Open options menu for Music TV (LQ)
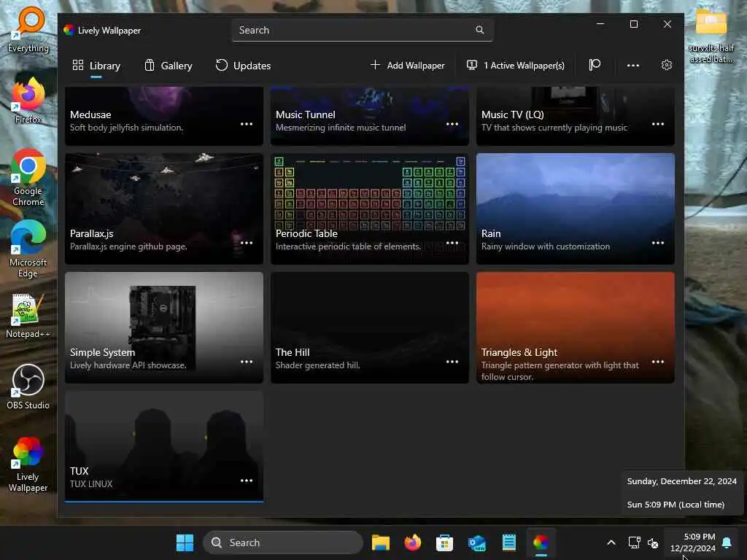 coord(658,124)
